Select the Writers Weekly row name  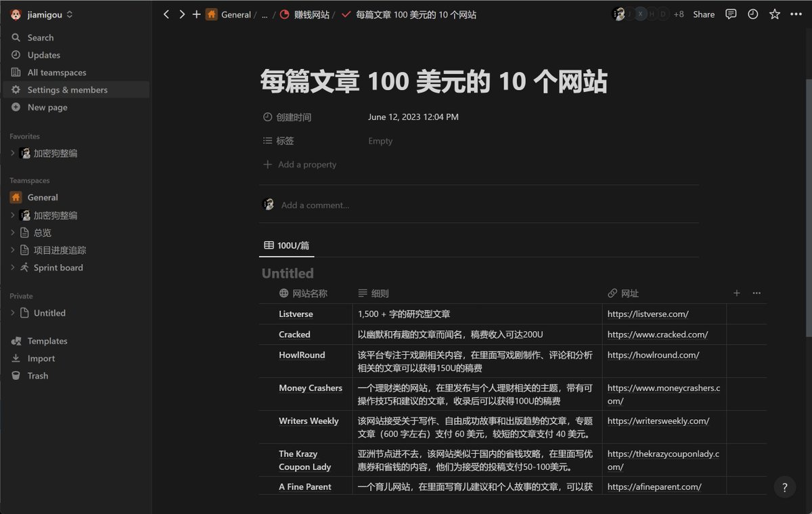tap(309, 421)
